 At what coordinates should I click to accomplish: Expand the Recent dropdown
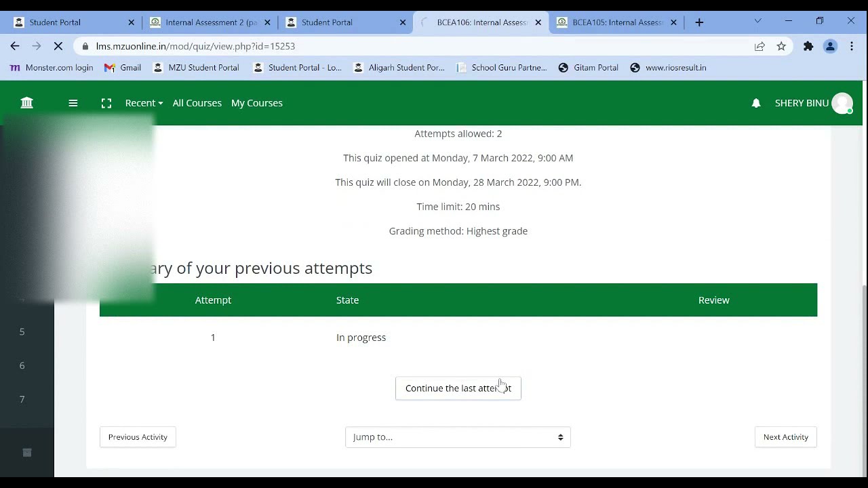point(144,103)
